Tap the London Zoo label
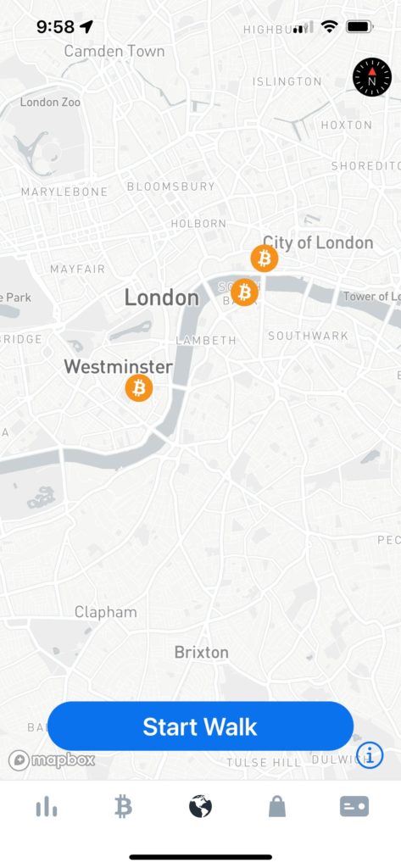The image size is (401, 868). click(x=50, y=102)
